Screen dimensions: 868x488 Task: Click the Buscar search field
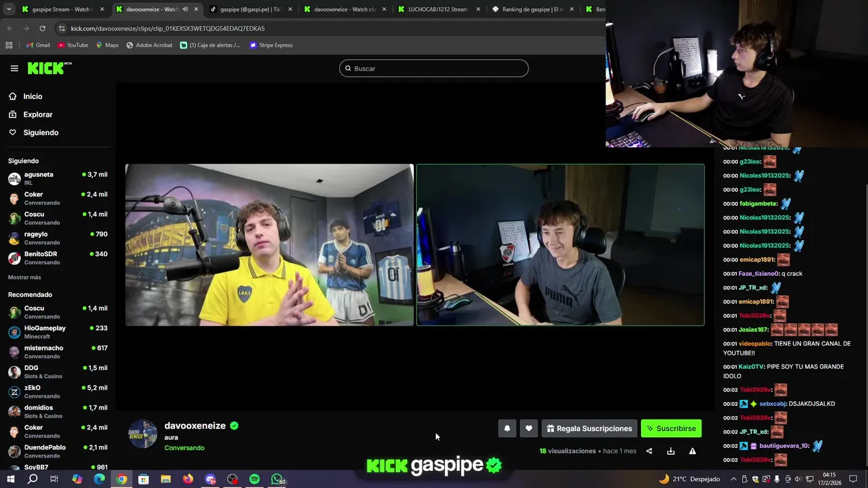pyautogui.click(x=434, y=68)
